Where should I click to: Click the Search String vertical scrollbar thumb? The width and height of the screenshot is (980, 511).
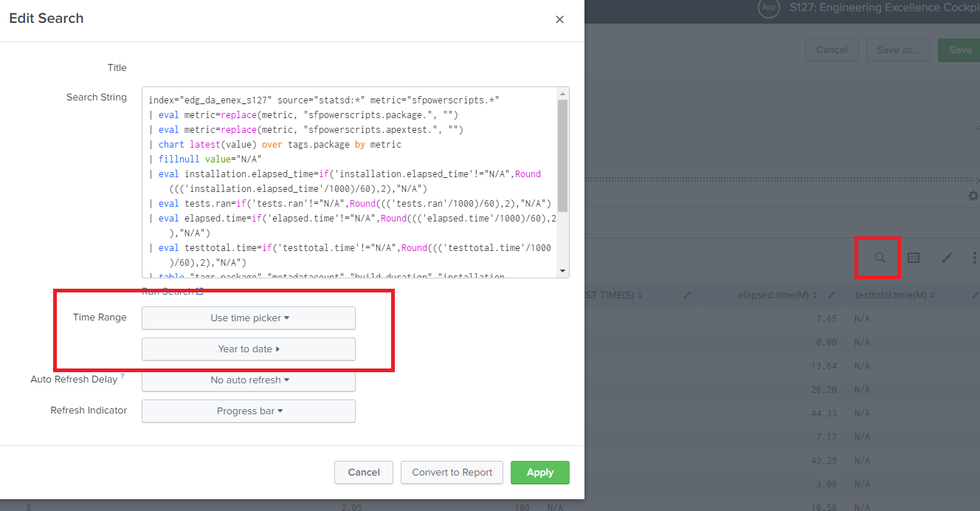(563, 156)
